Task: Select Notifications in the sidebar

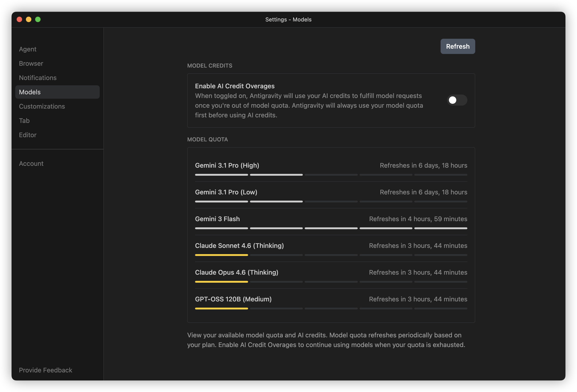Action: pyautogui.click(x=38, y=78)
